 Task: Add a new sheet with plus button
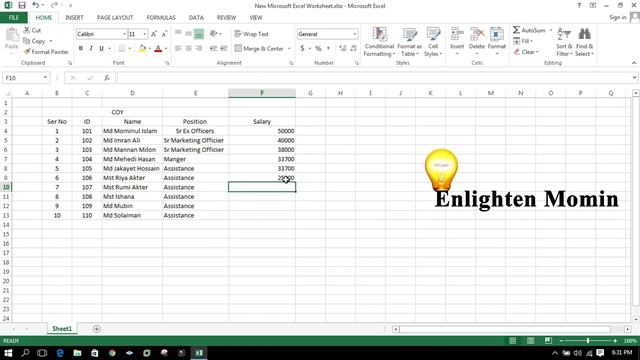pos(96,329)
